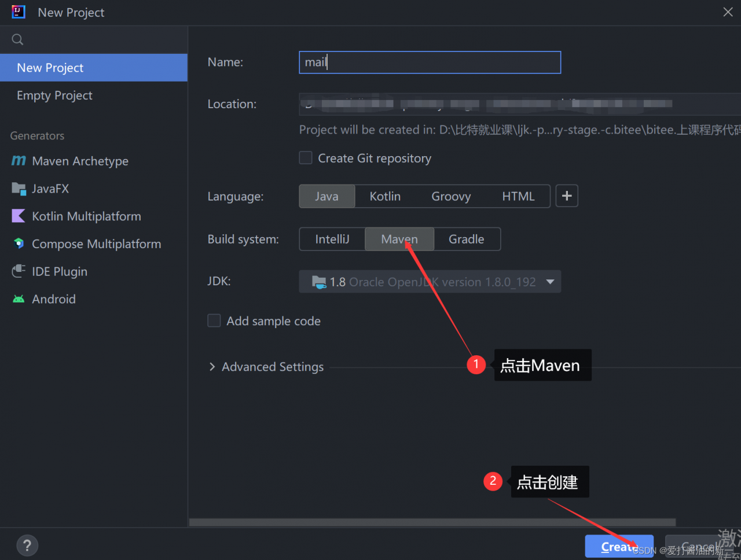The width and height of the screenshot is (741, 560).
Task: Click the JDK folder icon
Action: coord(319,282)
